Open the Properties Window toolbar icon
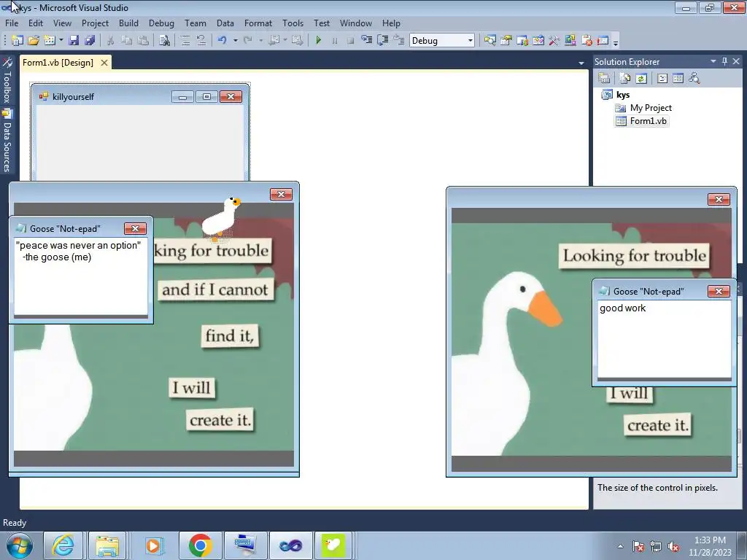The width and height of the screenshot is (747, 560). coord(506,41)
